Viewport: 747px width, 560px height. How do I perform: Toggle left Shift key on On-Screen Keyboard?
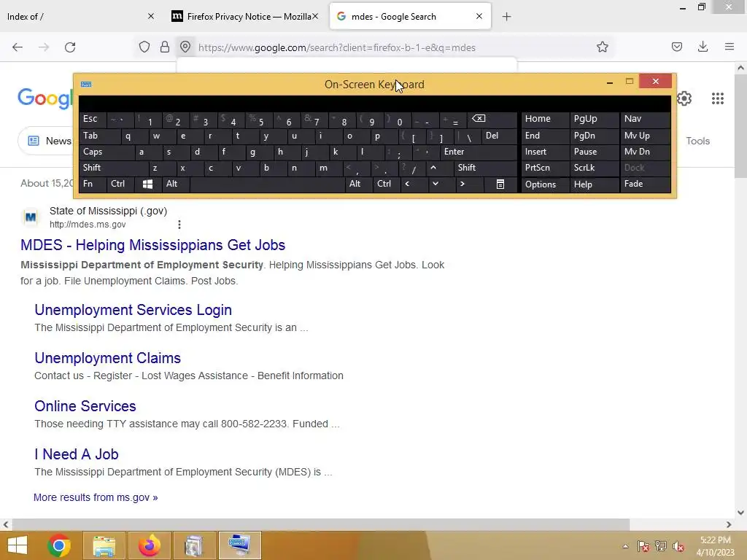coord(113,168)
